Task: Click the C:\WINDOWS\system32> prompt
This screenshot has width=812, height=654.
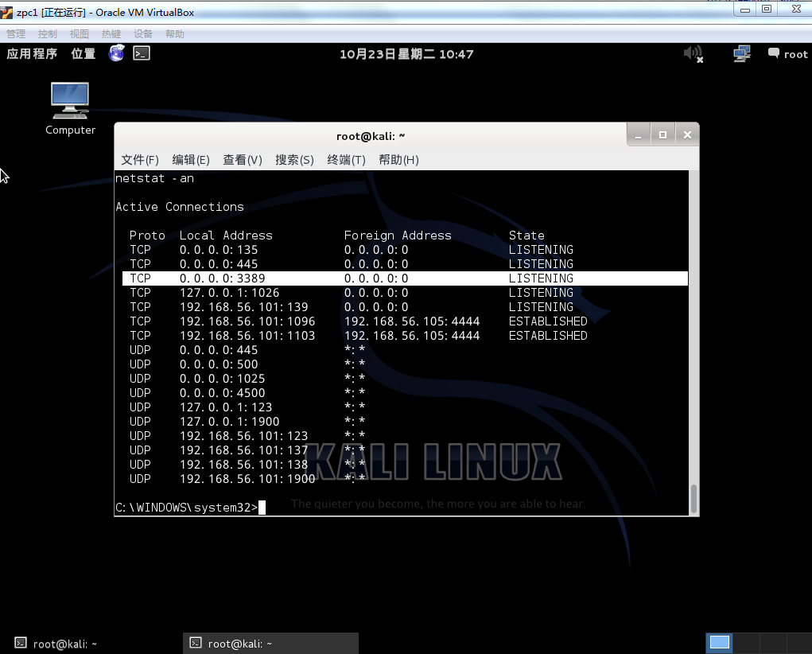Action: pos(186,508)
